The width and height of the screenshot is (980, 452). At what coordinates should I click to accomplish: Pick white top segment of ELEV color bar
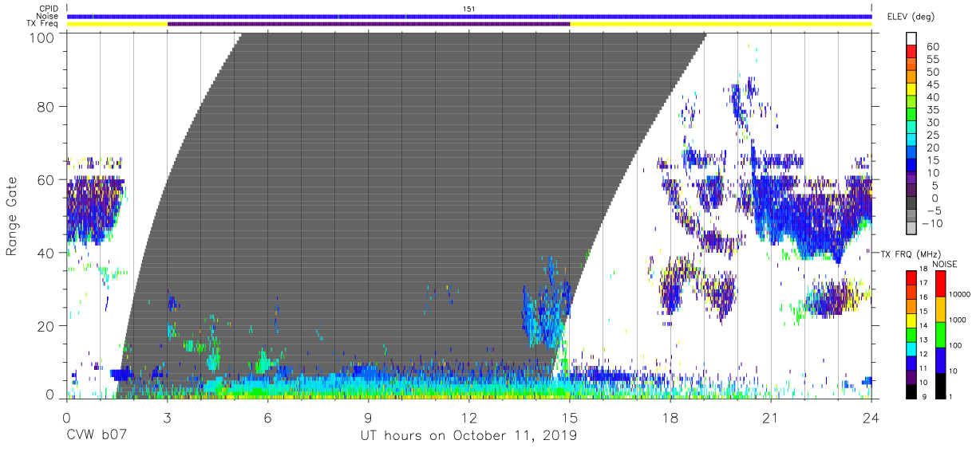click(x=912, y=39)
